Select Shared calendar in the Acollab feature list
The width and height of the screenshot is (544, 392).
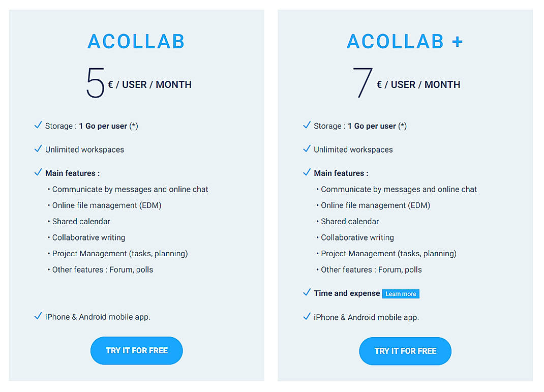coord(80,221)
